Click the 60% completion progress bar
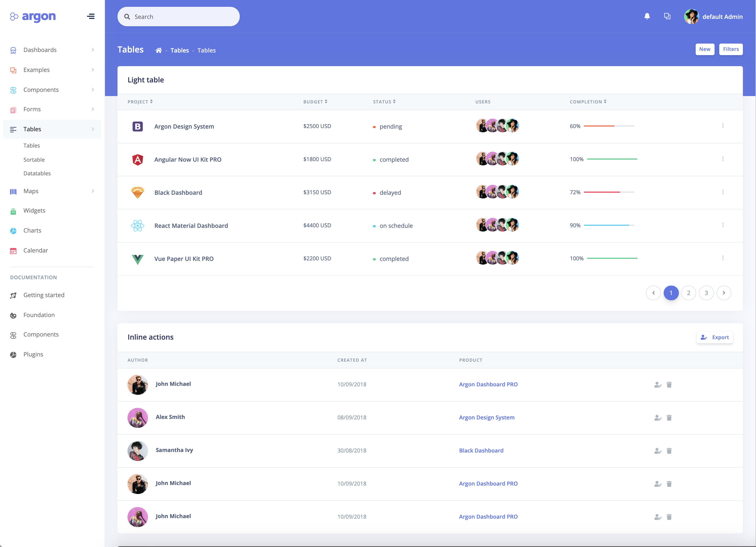 (609, 126)
